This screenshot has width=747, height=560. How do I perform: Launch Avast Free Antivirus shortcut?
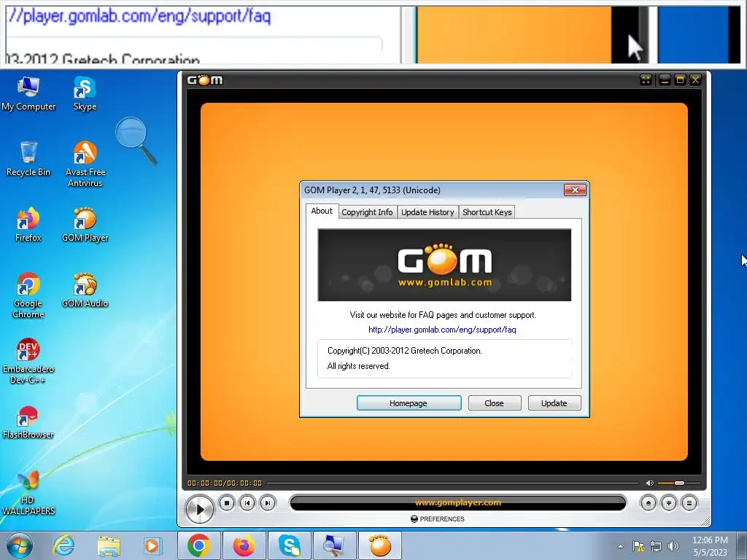pyautogui.click(x=85, y=164)
